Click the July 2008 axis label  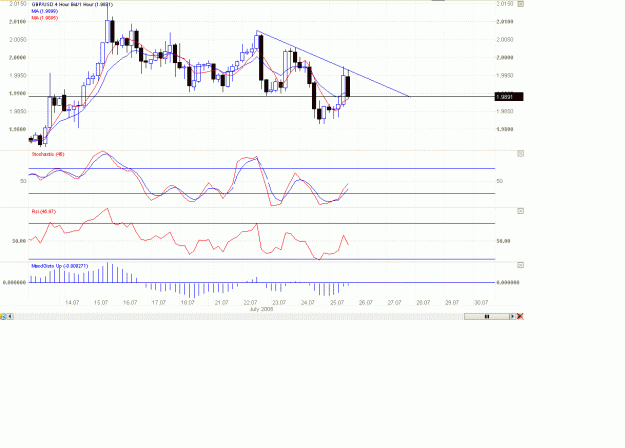261,309
